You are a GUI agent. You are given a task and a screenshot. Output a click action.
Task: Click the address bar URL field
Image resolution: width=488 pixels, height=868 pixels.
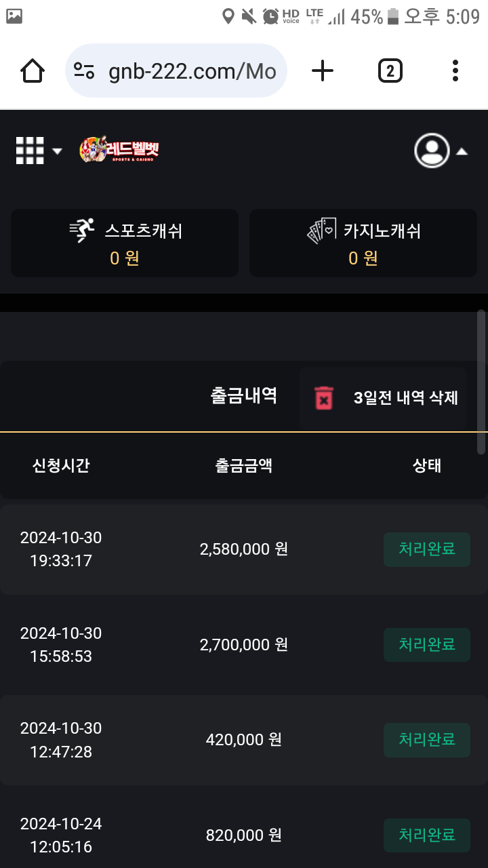(192, 71)
